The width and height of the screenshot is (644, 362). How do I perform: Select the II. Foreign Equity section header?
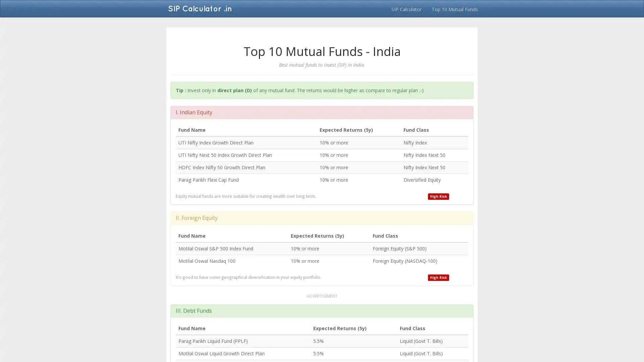point(322,218)
